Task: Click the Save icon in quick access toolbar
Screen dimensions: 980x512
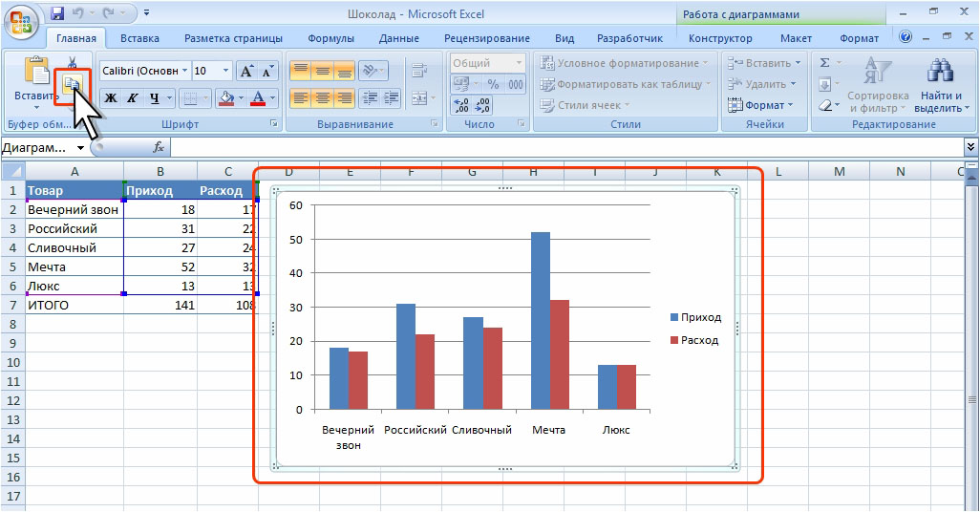Action: (56, 14)
